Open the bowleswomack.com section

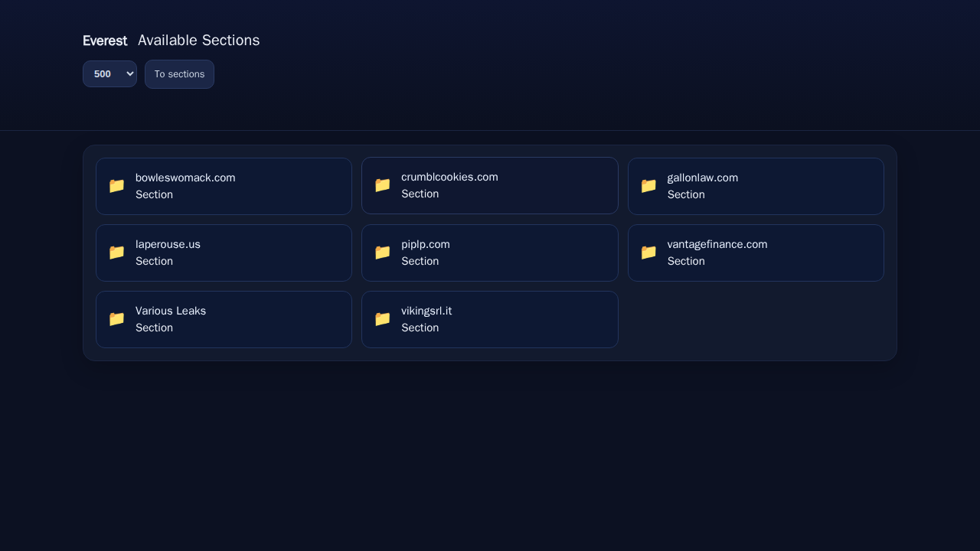(x=224, y=186)
